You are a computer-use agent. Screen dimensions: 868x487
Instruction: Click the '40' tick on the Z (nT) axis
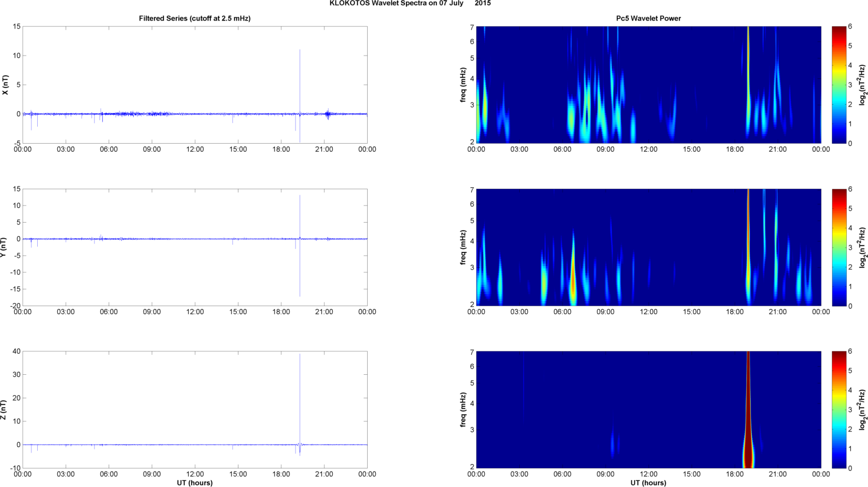(x=17, y=351)
